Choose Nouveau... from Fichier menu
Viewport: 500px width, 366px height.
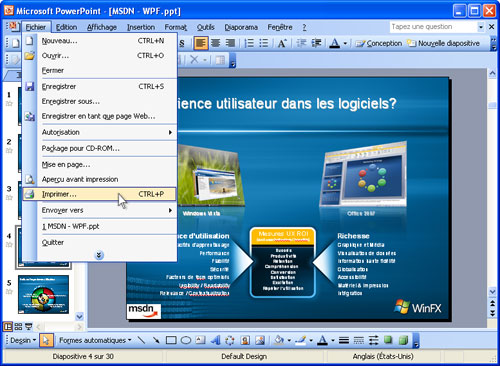[99, 41]
